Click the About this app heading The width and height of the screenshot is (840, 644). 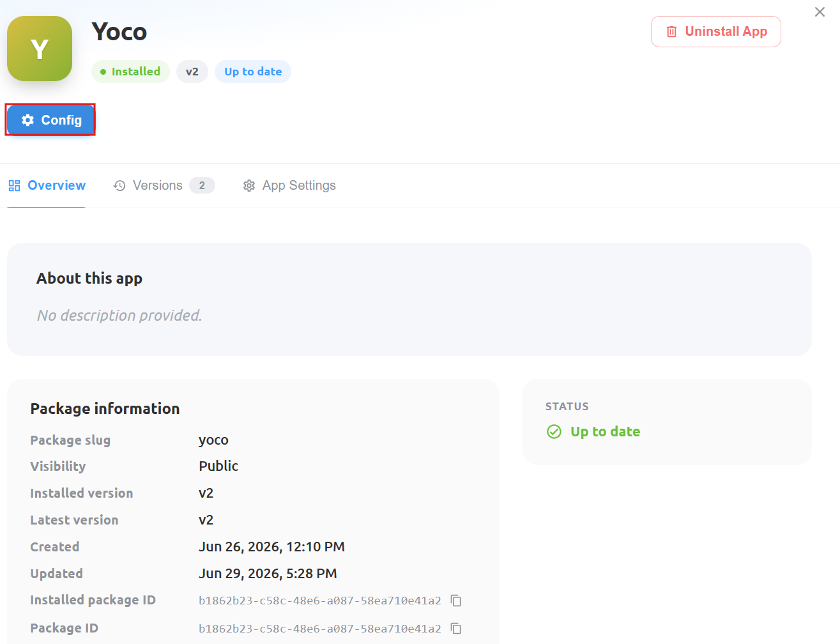tap(89, 279)
